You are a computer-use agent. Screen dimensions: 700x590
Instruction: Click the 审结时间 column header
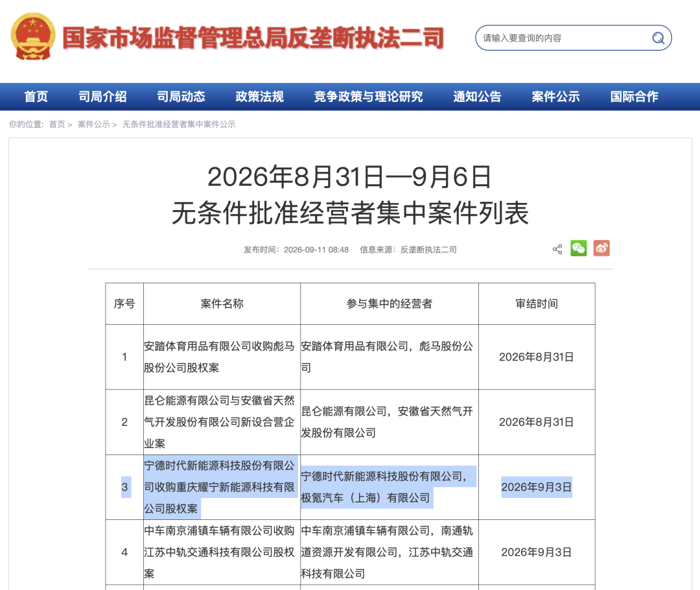[x=537, y=303]
